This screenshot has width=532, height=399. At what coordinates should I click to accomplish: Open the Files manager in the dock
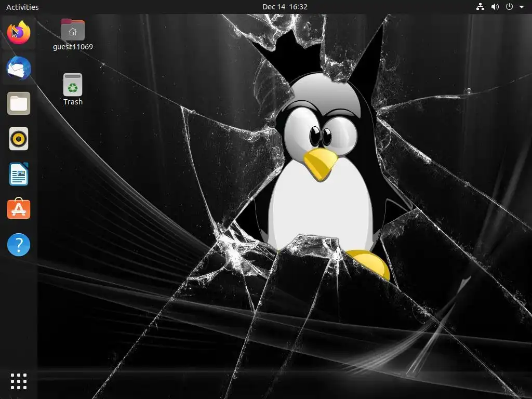[19, 103]
